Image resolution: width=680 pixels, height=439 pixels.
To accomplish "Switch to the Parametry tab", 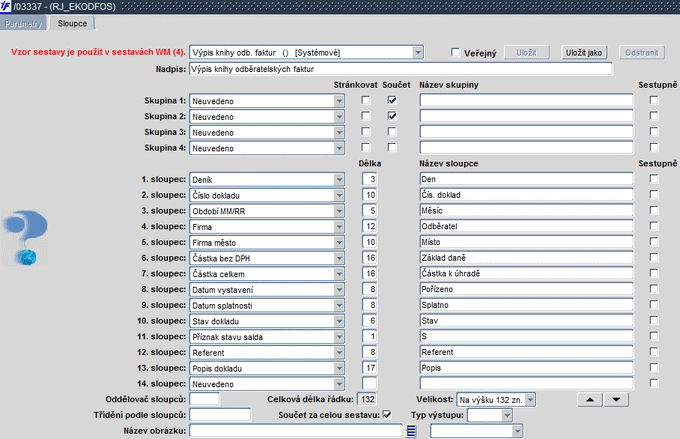I will (23, 23).
